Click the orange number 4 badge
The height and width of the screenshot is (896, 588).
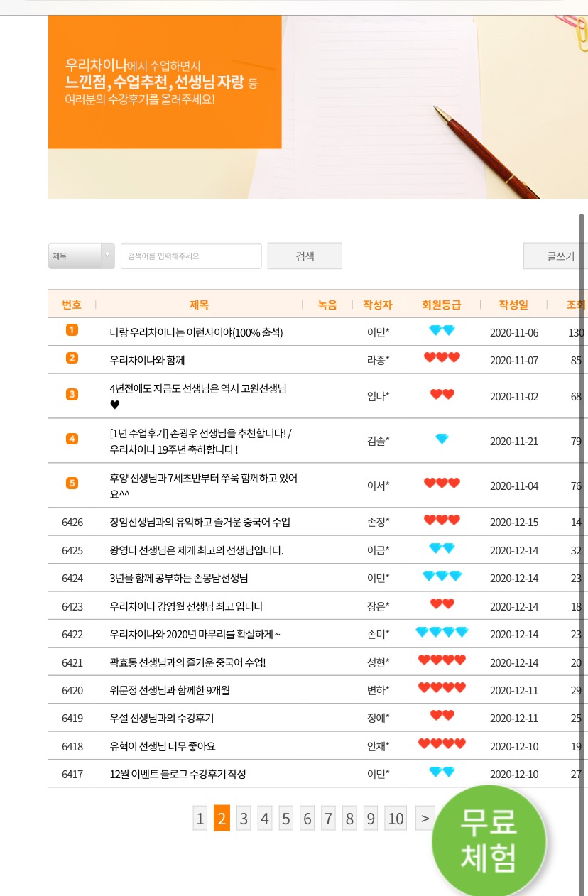72,439
